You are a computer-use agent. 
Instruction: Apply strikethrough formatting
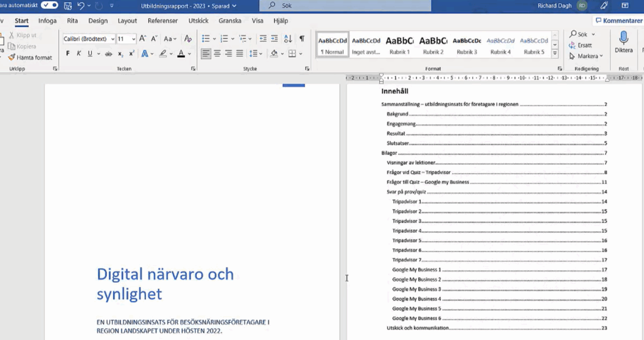[x=108, y=54]
